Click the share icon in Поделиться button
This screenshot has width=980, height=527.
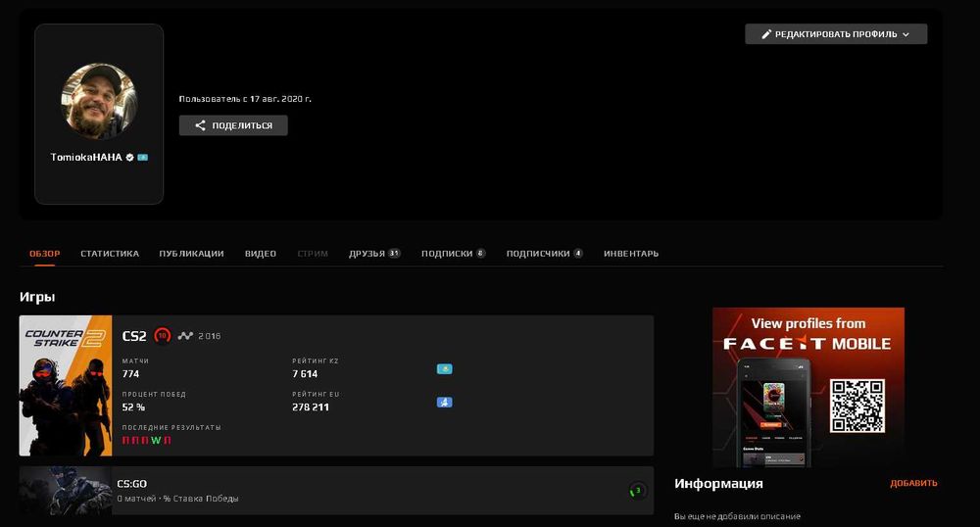(x=200, y=125)
